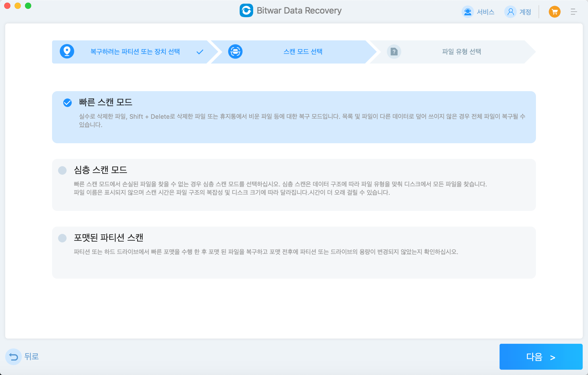Select 심층 스캔 모드 radio option

(x=62, y=170)
